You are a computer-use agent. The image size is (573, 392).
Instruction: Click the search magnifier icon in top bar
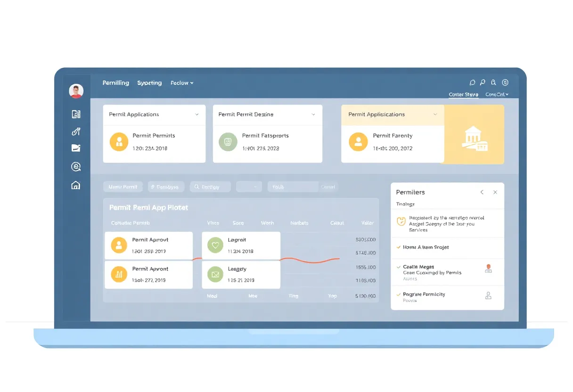483,82
